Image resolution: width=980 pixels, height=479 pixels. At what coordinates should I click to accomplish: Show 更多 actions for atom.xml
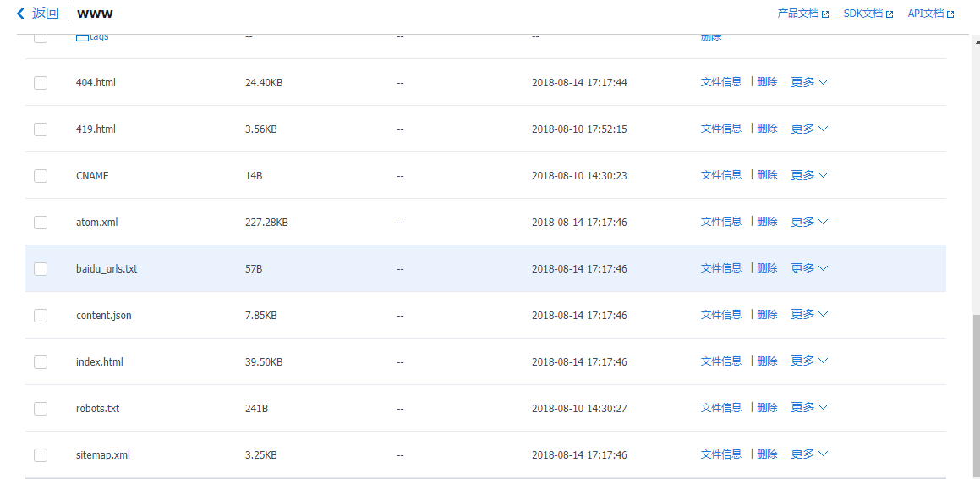809,222
